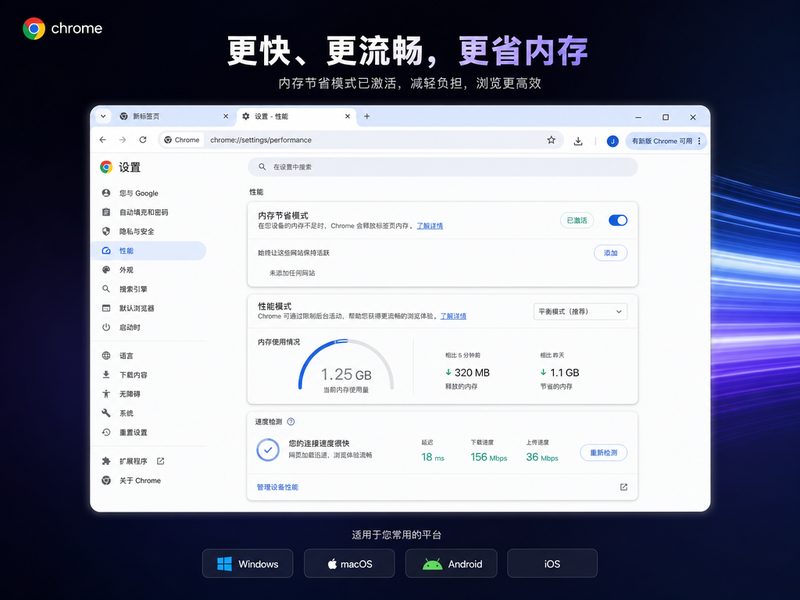Open 了解详情 link under 性能模式
The height and width of the screenshot is (600, 800).
pyautogui.click(x=453, y=316)
